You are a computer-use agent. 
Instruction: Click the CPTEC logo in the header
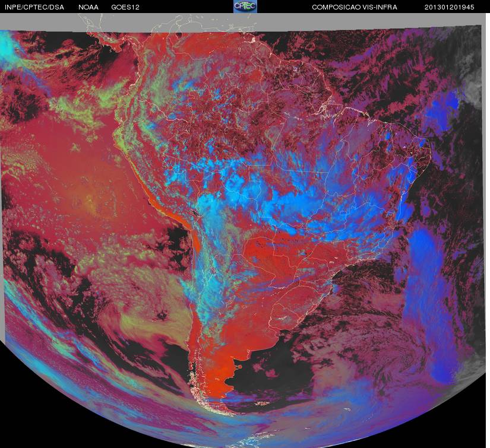(245, 7)
